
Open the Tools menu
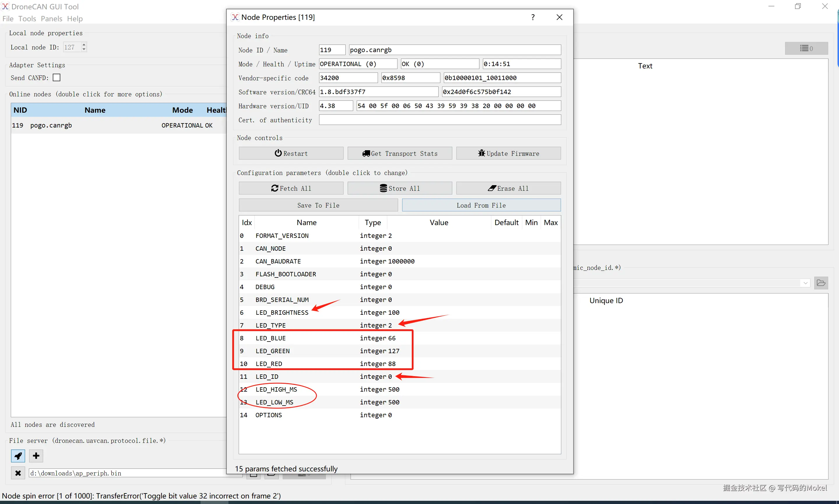[27, 19]
